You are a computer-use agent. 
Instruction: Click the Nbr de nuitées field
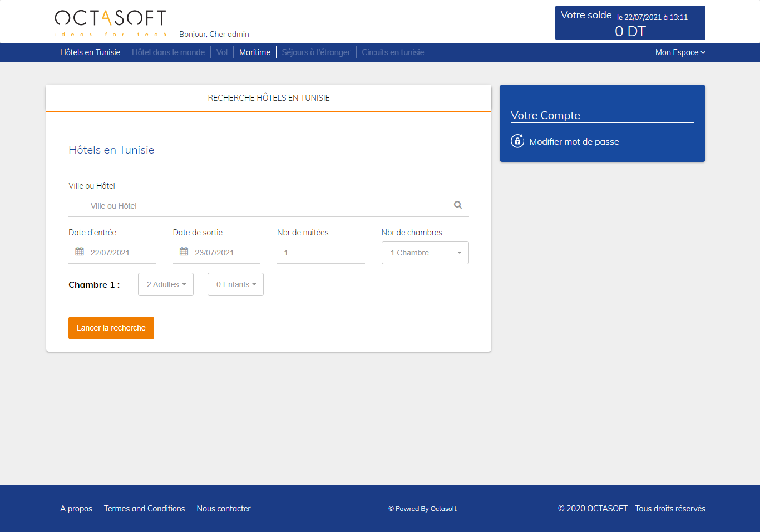320,253
